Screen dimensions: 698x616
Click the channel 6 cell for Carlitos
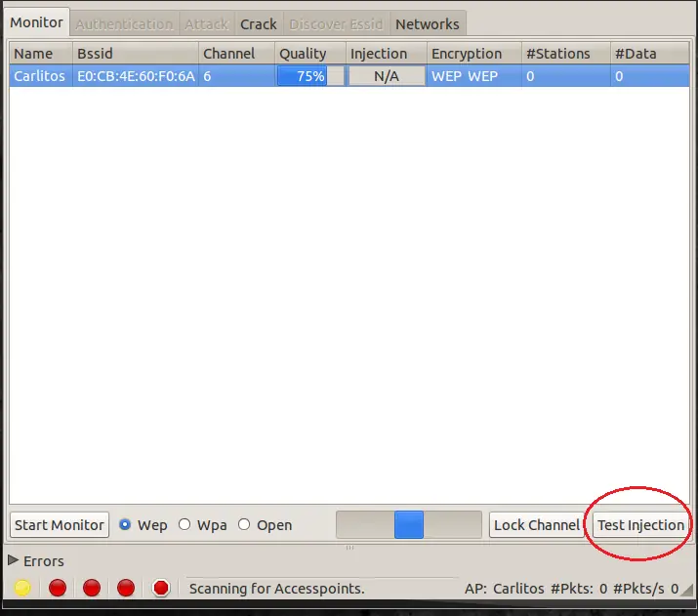pyautogui.click(x=236, y=76)
